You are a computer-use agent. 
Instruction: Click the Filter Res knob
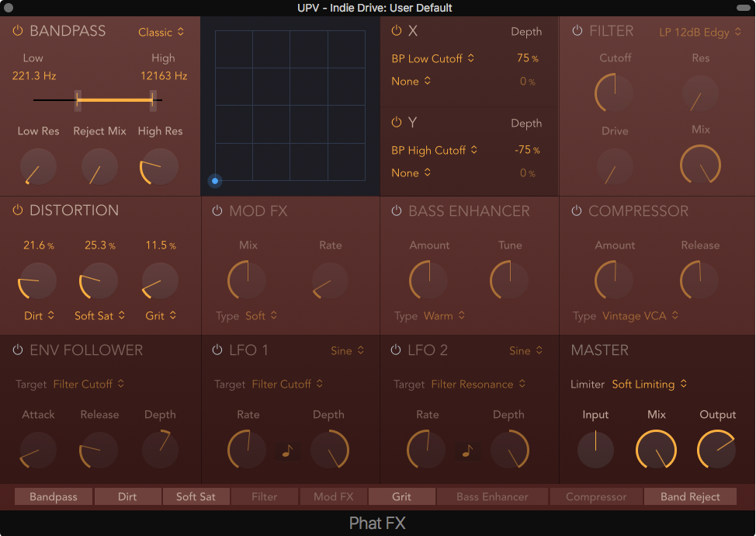coord(700,92)
